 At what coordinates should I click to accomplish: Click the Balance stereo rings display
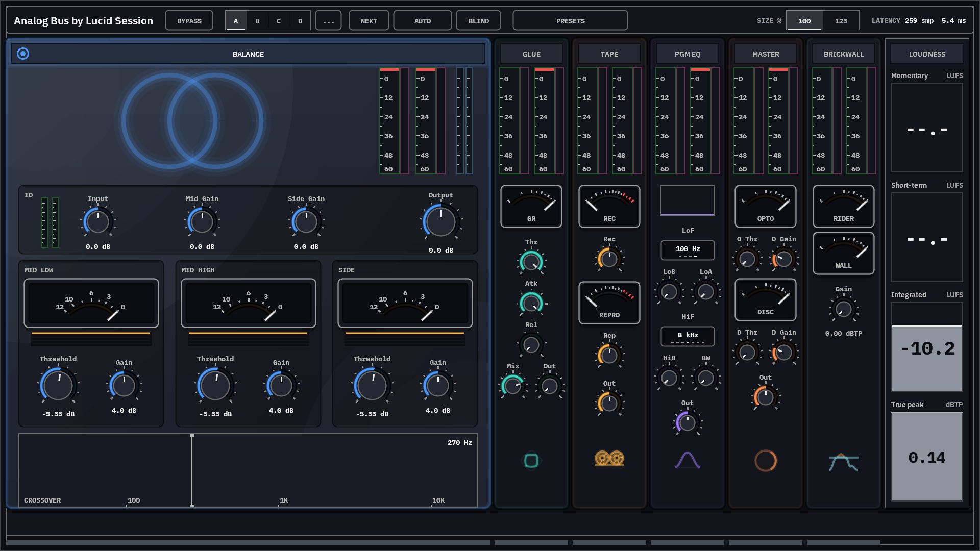click(x=192, y=121)
